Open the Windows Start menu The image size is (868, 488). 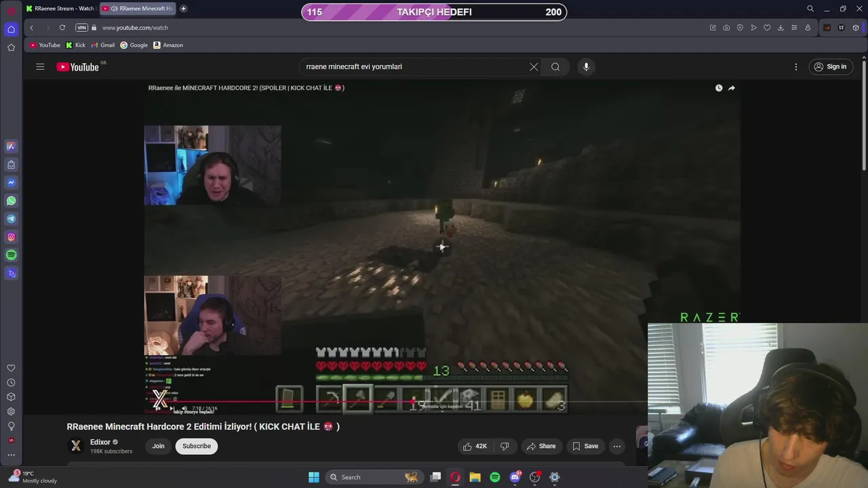pos(314,477)
